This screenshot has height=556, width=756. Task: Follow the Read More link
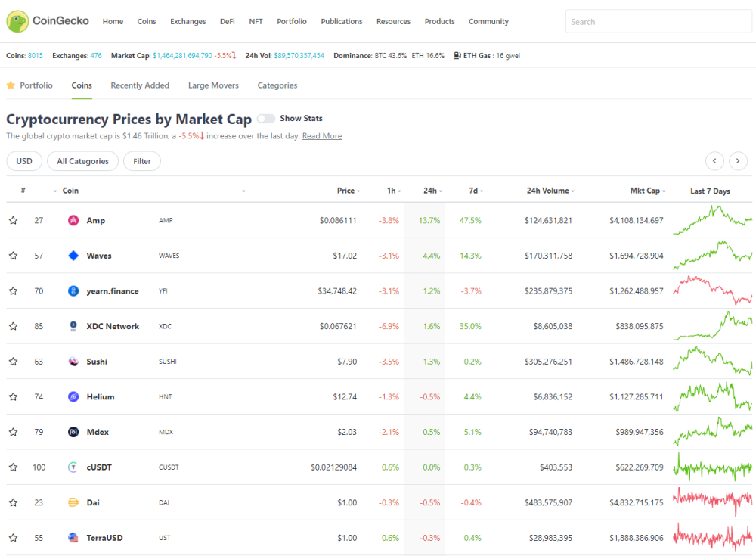(322, 136)
